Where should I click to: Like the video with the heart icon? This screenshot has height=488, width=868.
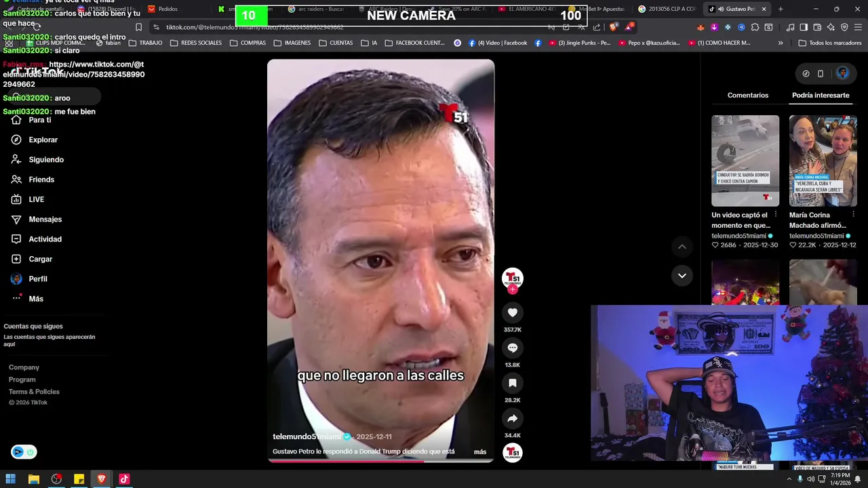tap(512, 312)
